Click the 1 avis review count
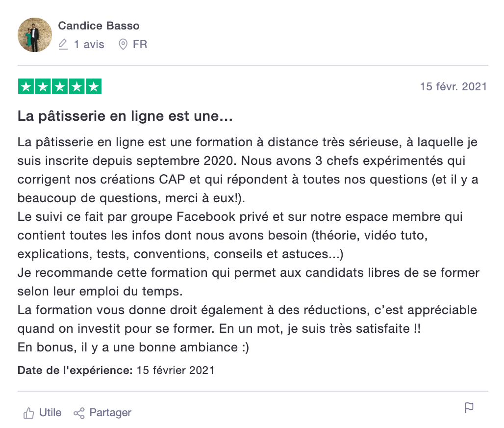Screen dimensions: 504x428 tap(89, 44)
